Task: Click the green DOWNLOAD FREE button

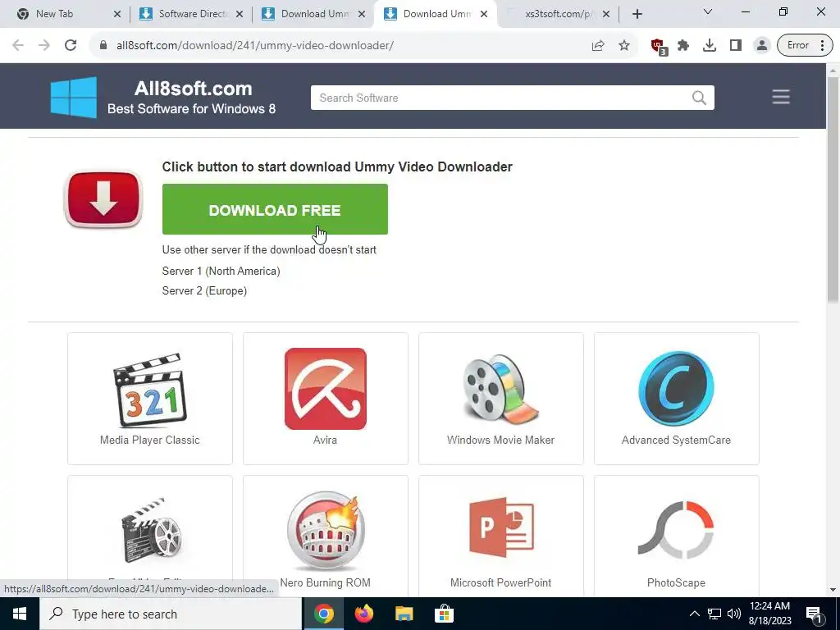Action: pyautogui.click(x=275, y=209)
